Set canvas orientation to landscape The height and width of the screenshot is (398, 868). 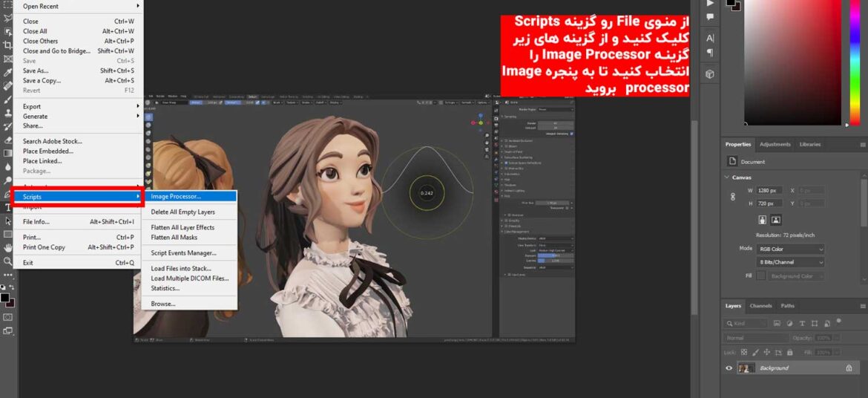point(775,220)
